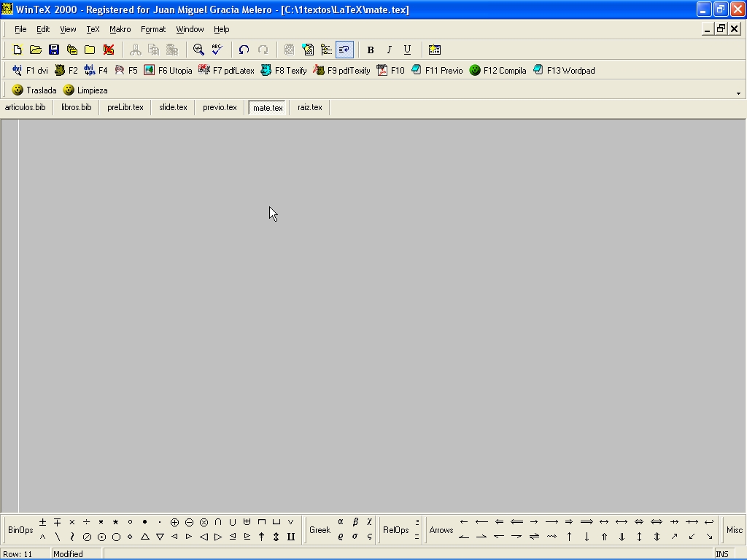Insert the Greek sigma symbol
The width and height of the screenshot is (747, 560).
click(x=355, y=537)
